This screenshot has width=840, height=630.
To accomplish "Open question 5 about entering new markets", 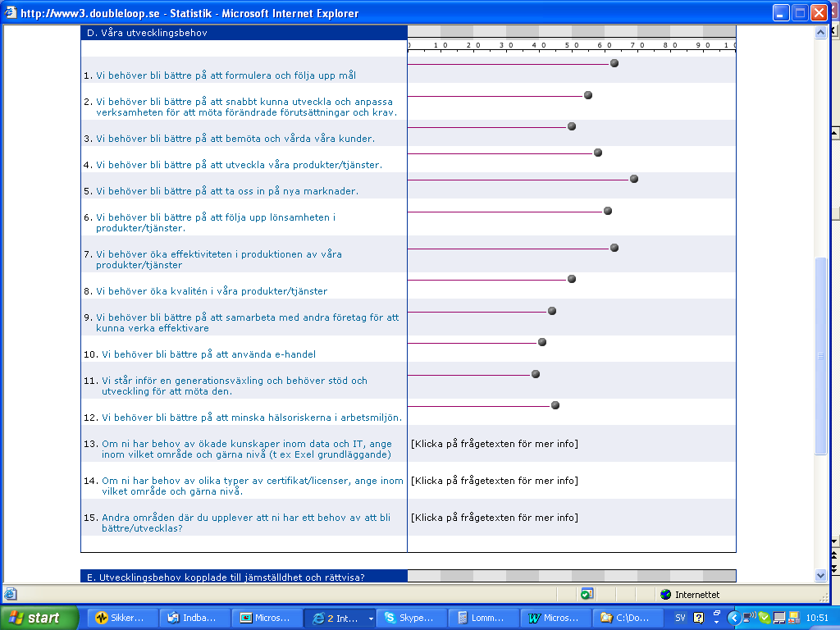I will point(227,191).
